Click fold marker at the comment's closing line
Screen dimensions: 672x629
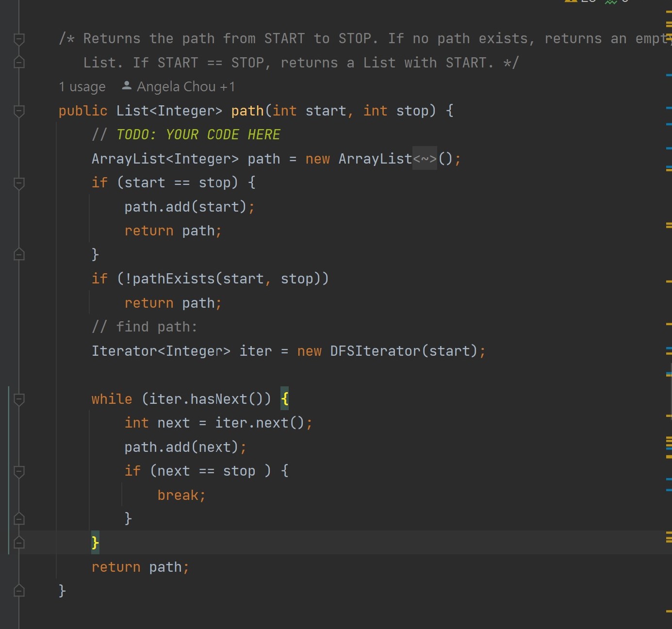pos(19,62)
